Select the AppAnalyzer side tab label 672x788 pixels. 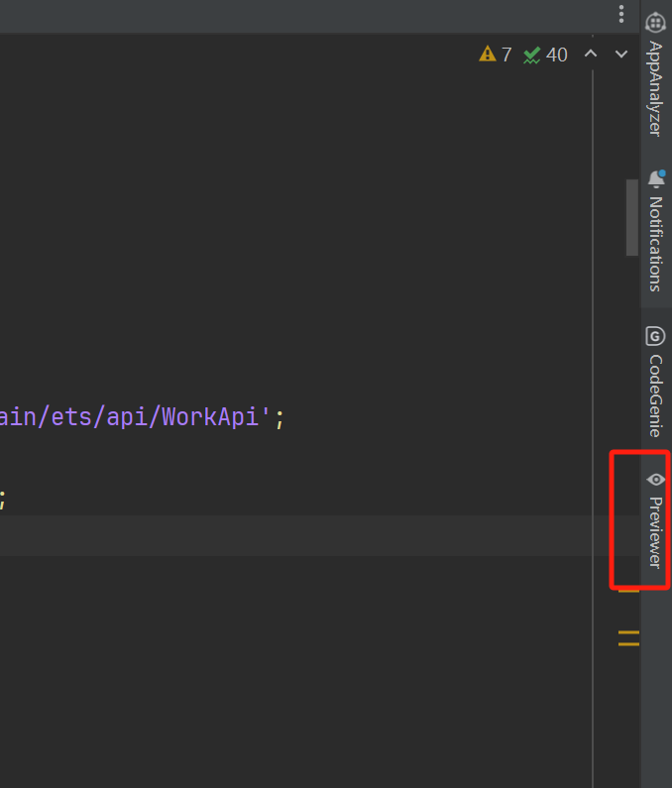[655, 87]
